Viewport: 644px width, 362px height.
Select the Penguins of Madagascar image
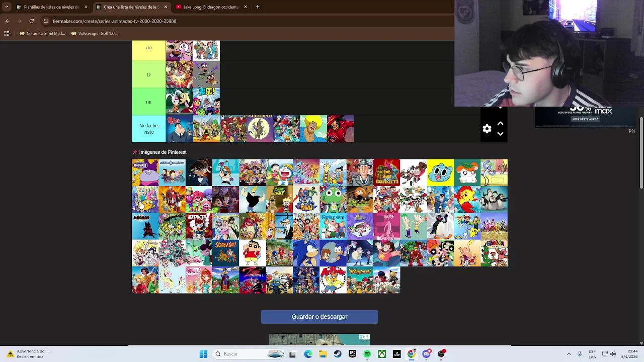(x=494, y=200)
